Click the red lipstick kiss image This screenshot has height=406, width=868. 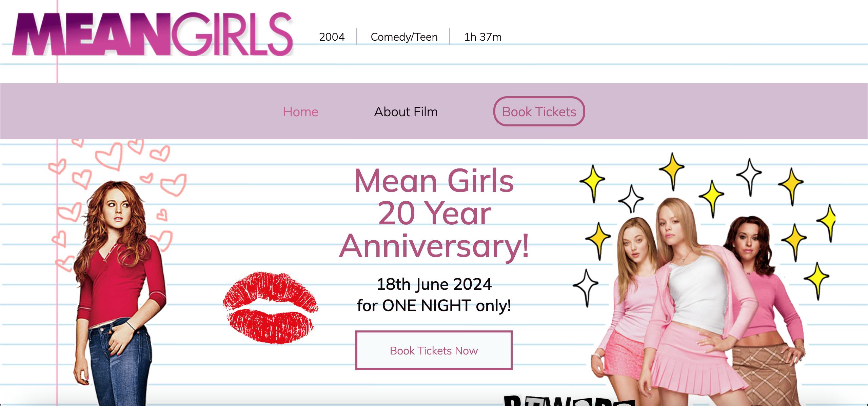point(271,307)
